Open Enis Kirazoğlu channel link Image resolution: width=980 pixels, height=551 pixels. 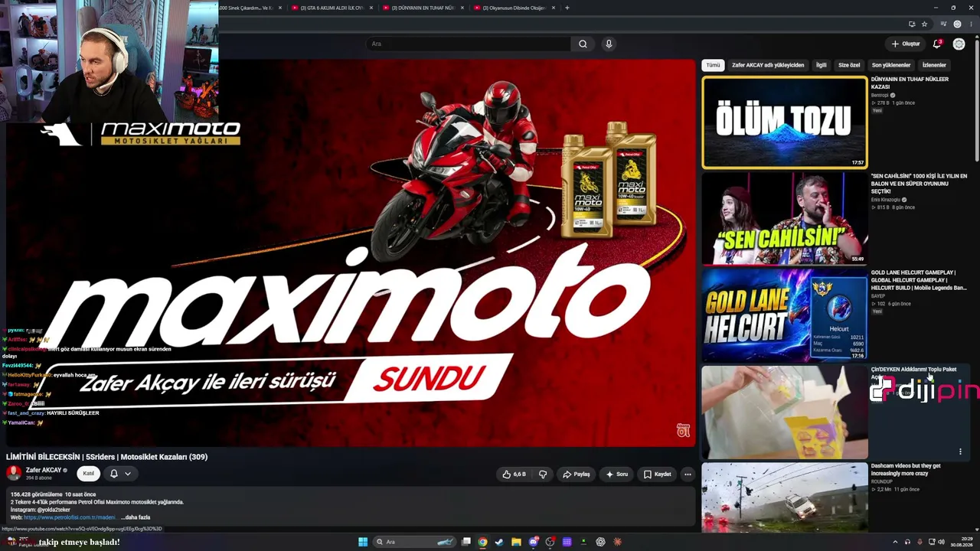(886, 200)
